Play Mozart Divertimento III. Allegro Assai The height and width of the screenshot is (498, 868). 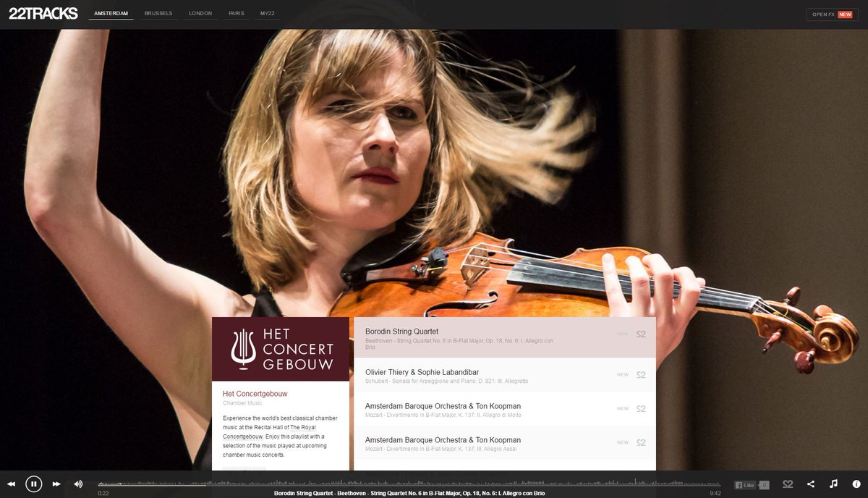point(505,443)
